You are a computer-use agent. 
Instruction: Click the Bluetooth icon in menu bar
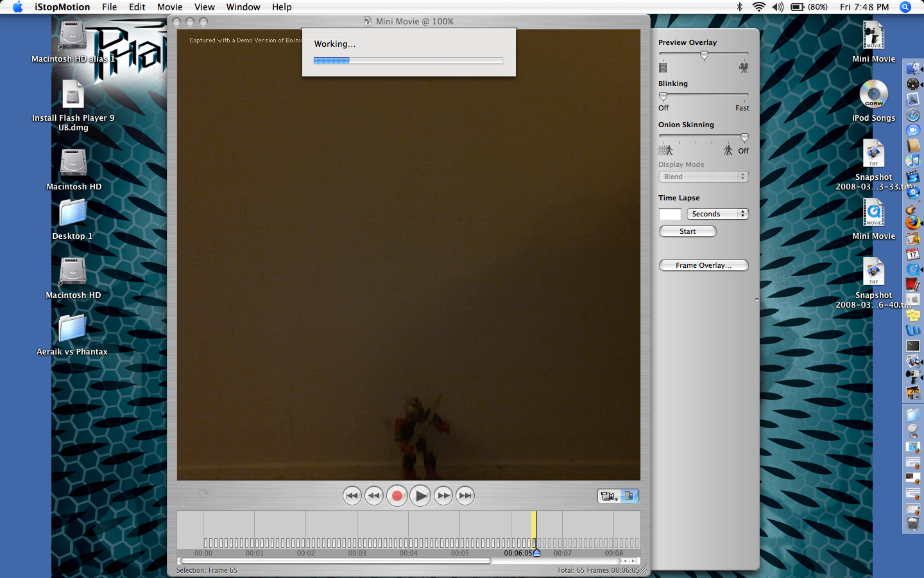click(739, 7)
